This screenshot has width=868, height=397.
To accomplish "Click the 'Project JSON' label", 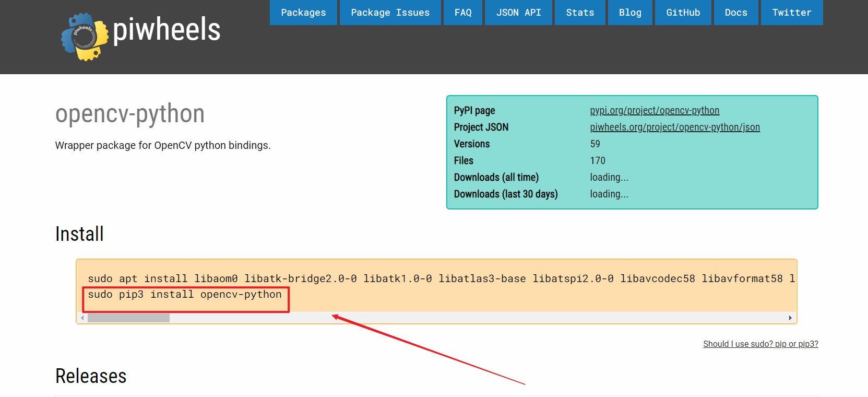I will [x=481, y=127].
